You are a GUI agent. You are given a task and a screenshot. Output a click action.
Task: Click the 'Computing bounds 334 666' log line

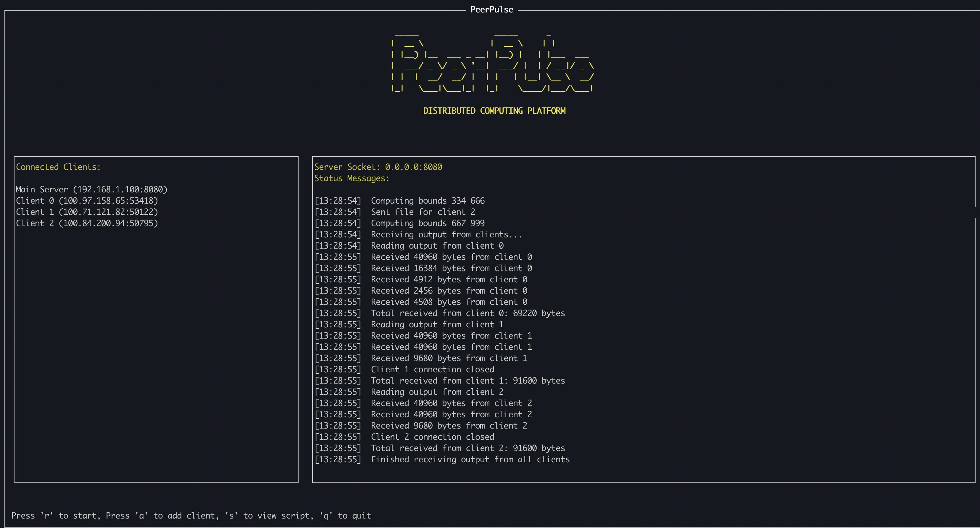(x=427, y=201)
